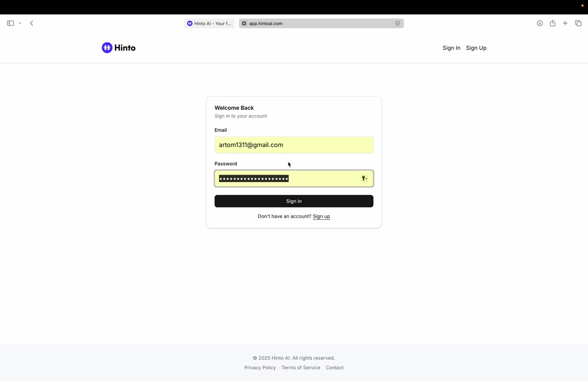The image size is (588, 382).
Task: Open the Terms of Service footer link
Action: 301,368
